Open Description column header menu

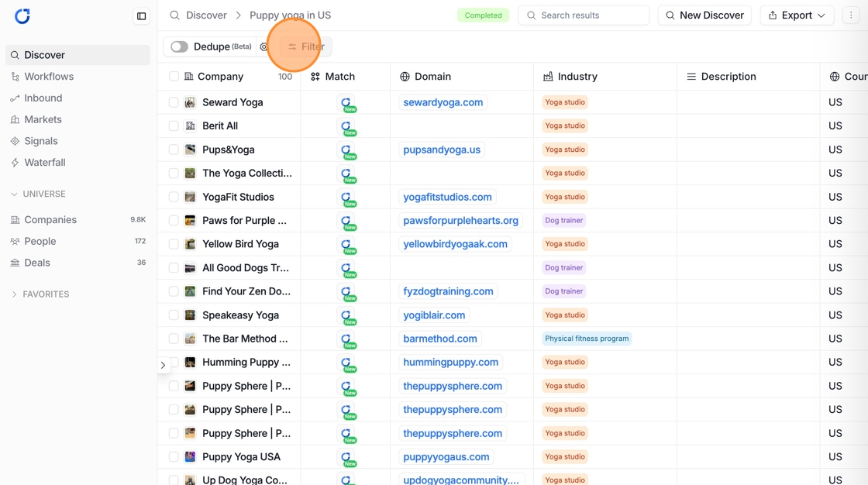[x=749, y=77]
